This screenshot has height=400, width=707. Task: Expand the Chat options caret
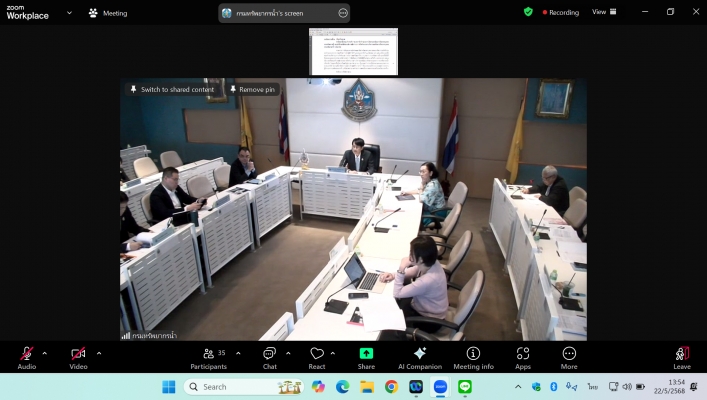point(288,354)
